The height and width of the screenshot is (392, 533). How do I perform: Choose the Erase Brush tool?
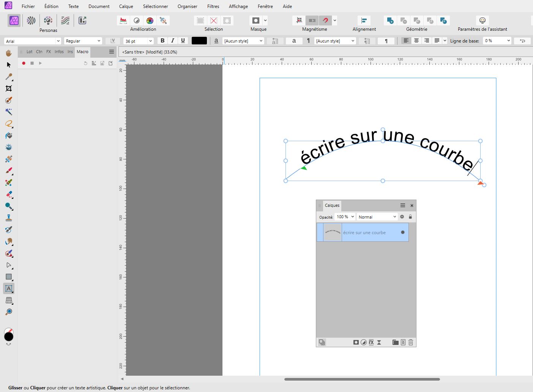click(x=9, y=194)
